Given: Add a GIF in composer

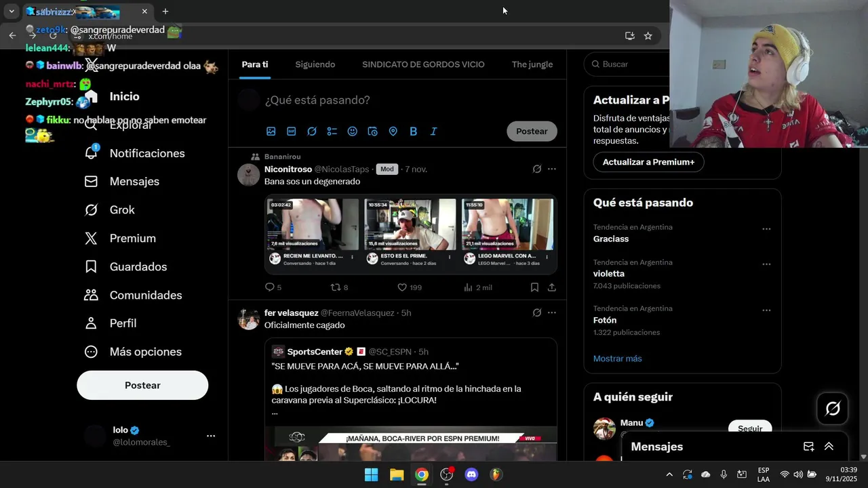Looking at the screenshot, I should 292,131.
